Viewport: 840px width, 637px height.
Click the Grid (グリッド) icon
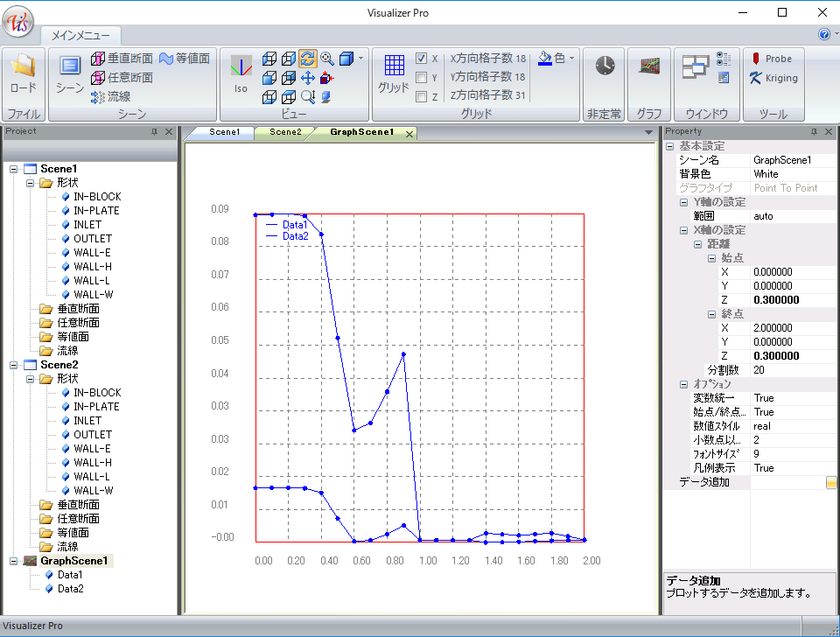click(394, 67)
